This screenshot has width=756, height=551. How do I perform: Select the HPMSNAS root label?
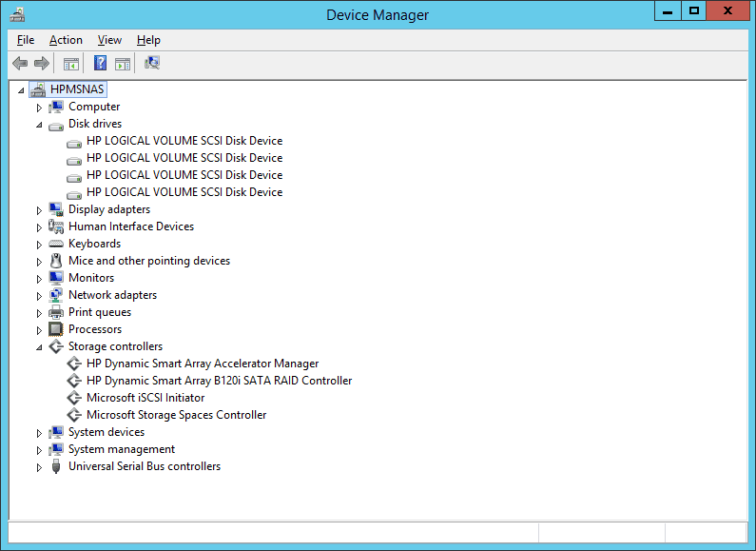click(77, 89)
